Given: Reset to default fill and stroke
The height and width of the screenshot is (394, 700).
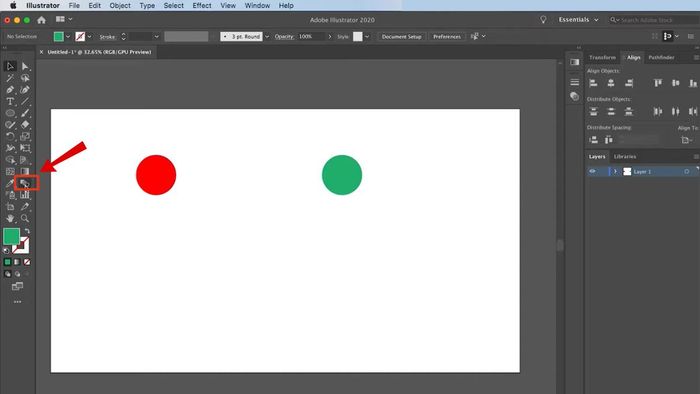Looking at the screenshot, I should (6, 251).
